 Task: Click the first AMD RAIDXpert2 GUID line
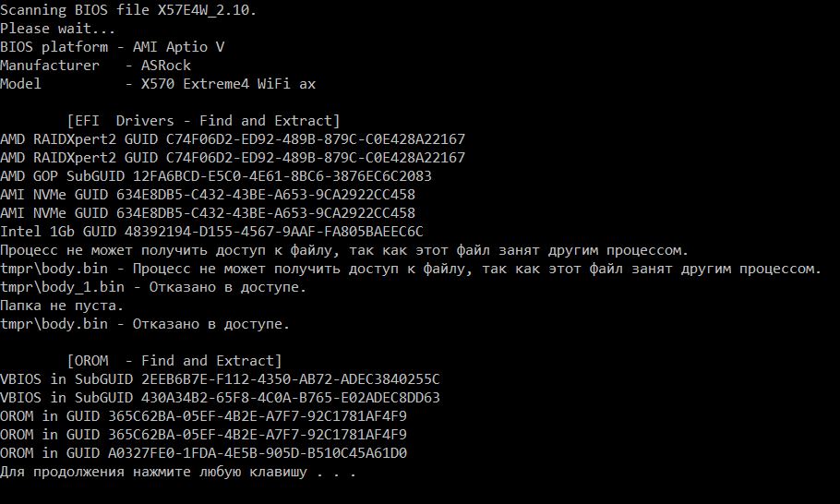tap(233, 139)
